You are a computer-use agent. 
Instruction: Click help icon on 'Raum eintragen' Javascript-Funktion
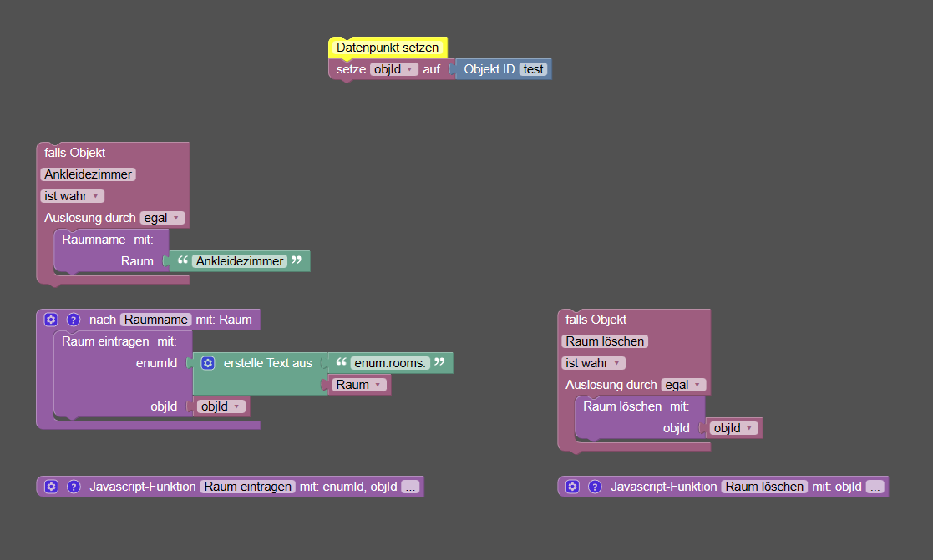(x=74, y=487)
